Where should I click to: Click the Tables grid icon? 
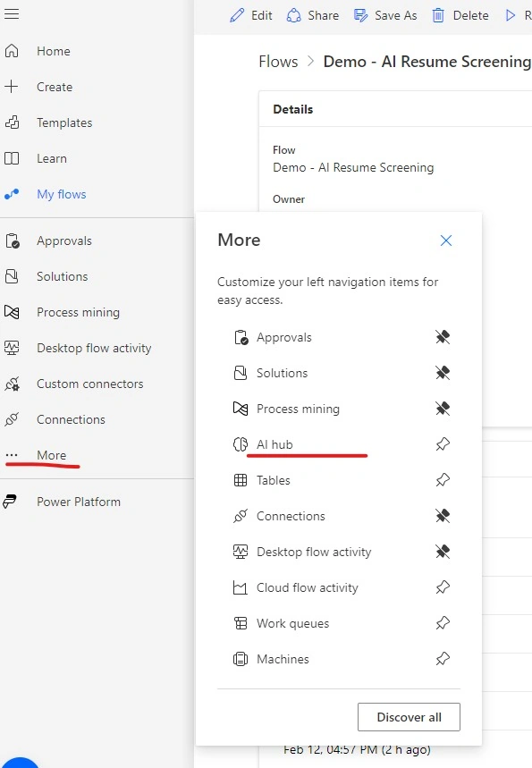pyautogui.click(x=240, y=480)
